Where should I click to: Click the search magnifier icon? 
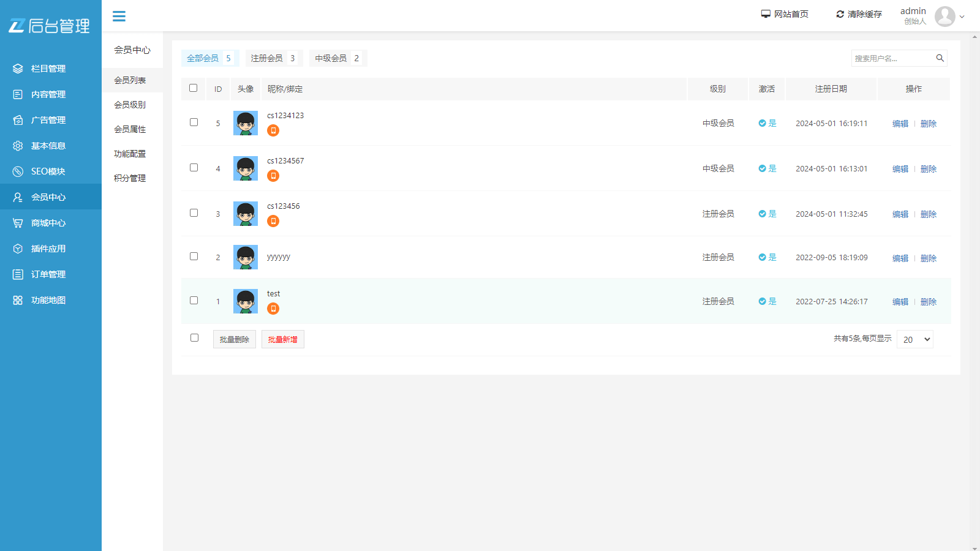coord(940,58)
